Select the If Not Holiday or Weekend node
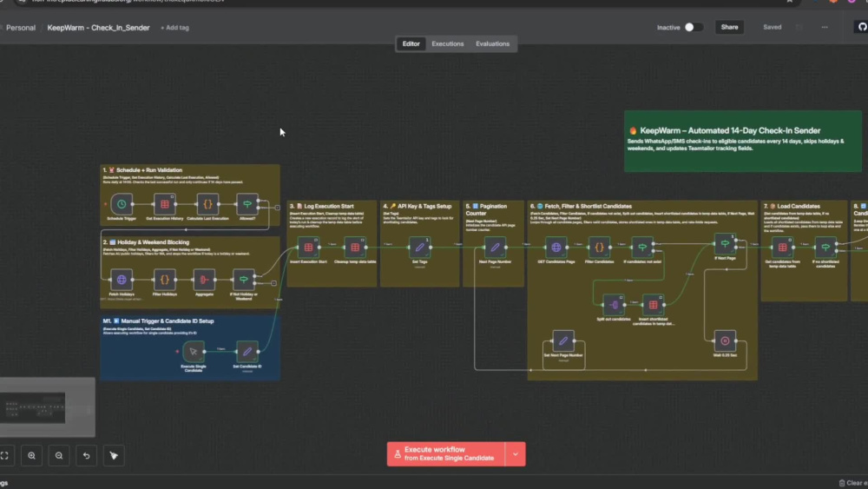 244,280
